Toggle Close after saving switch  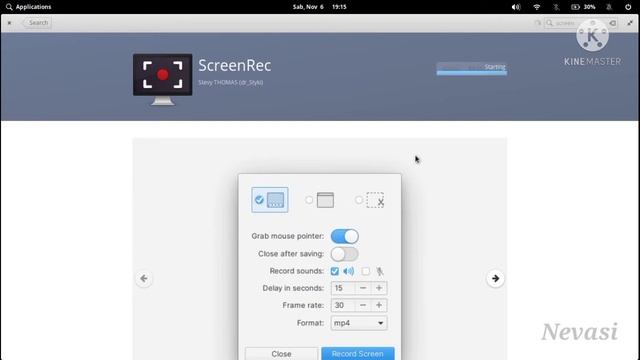coord(345,254)
